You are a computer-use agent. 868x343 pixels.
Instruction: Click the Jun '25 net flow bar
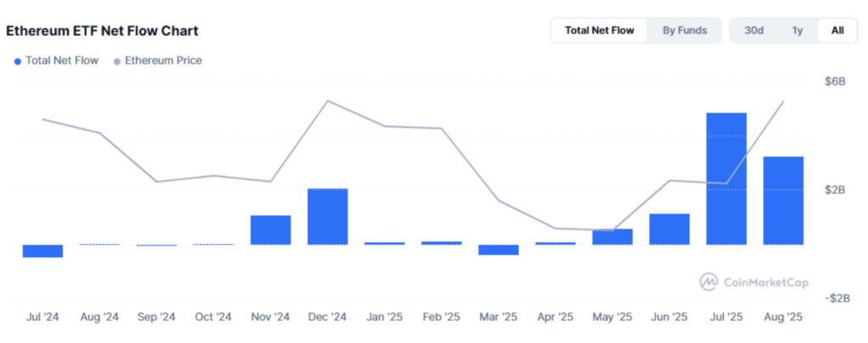tap(670, 229)
